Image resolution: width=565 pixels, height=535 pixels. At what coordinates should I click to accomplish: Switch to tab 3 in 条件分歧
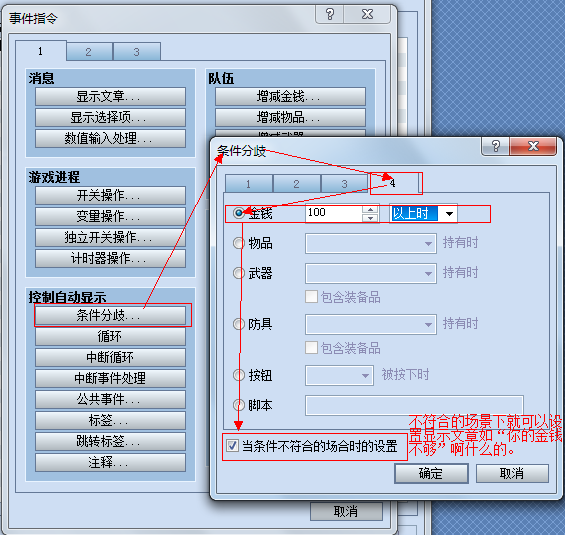(344, 184)
